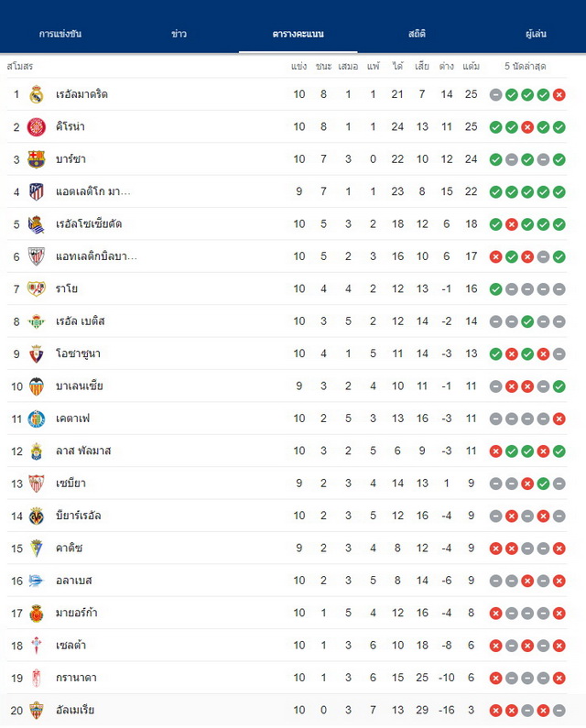Open the เรอัลมาดริด team name link
586x728 pixels.
(x=81, y=94)
